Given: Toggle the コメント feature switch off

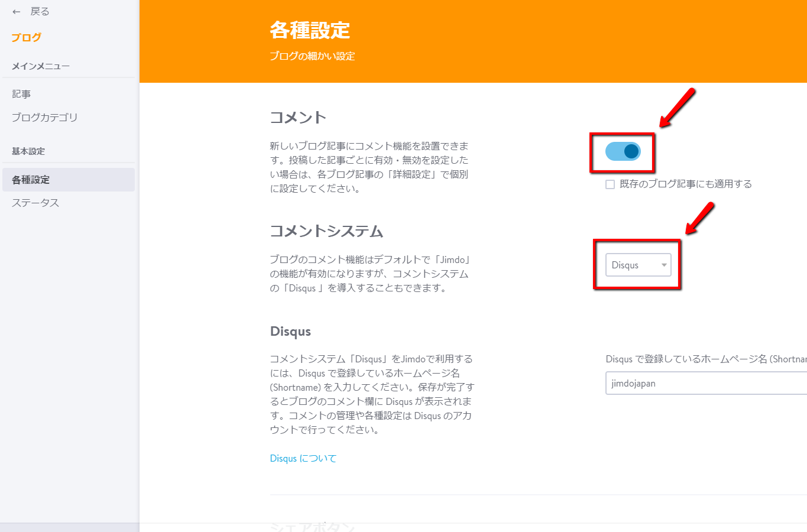Looking at the screenshot, I should [x=622, y=151].
